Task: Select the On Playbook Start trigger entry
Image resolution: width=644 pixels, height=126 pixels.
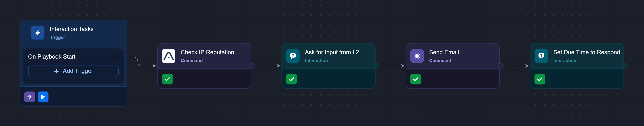Action: point(52,57)
